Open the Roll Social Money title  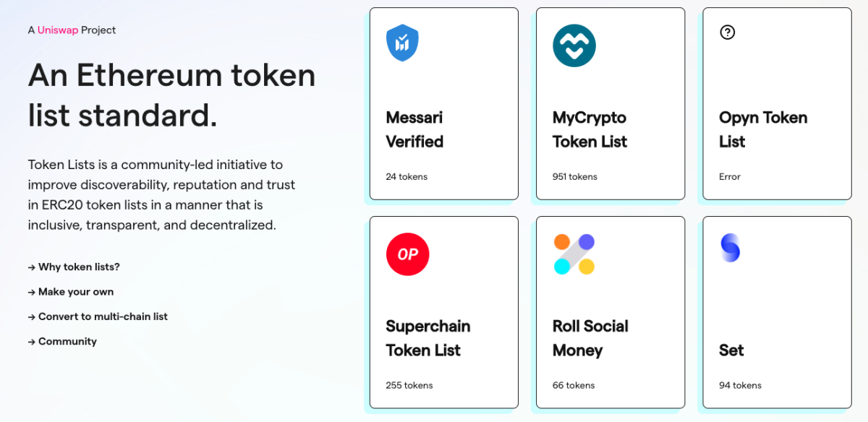590,338
